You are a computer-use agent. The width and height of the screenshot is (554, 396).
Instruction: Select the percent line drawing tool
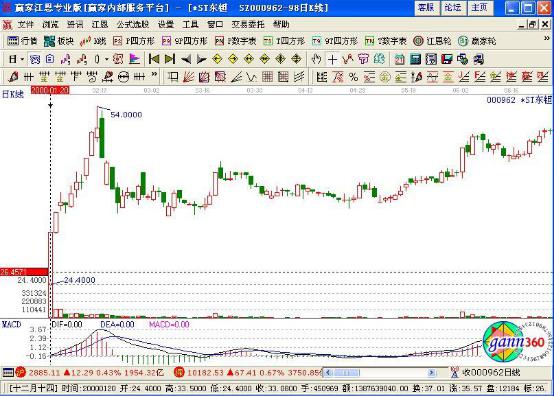353,77
